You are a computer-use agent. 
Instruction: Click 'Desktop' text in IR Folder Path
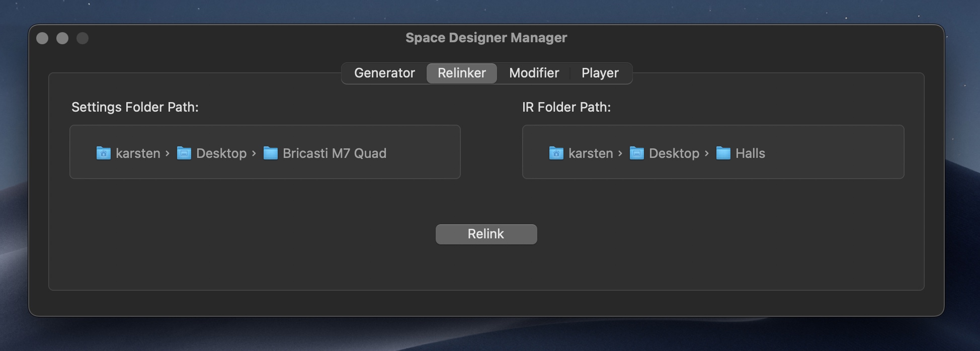(x=674, y=153)
